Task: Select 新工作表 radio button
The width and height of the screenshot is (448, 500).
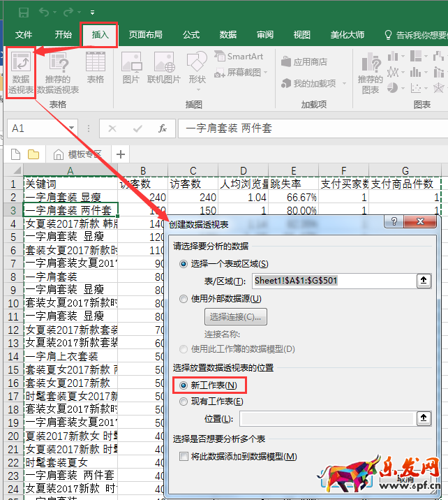Action: [x=184, y=385]
